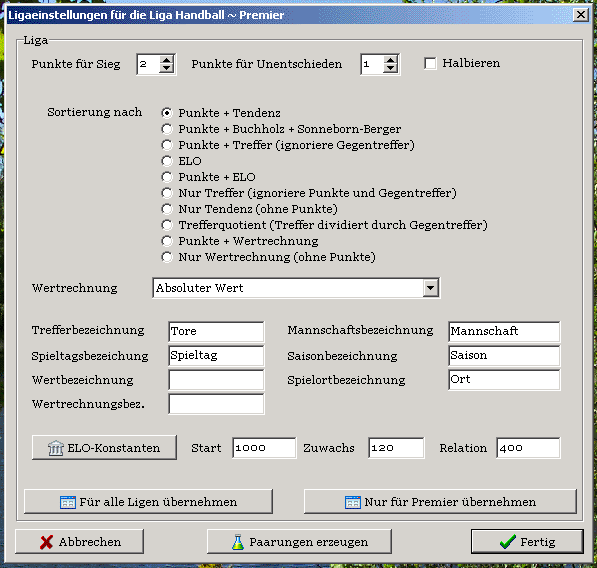Pick the Punkte + Wertrechnung radio option

[x=167, y=241]
